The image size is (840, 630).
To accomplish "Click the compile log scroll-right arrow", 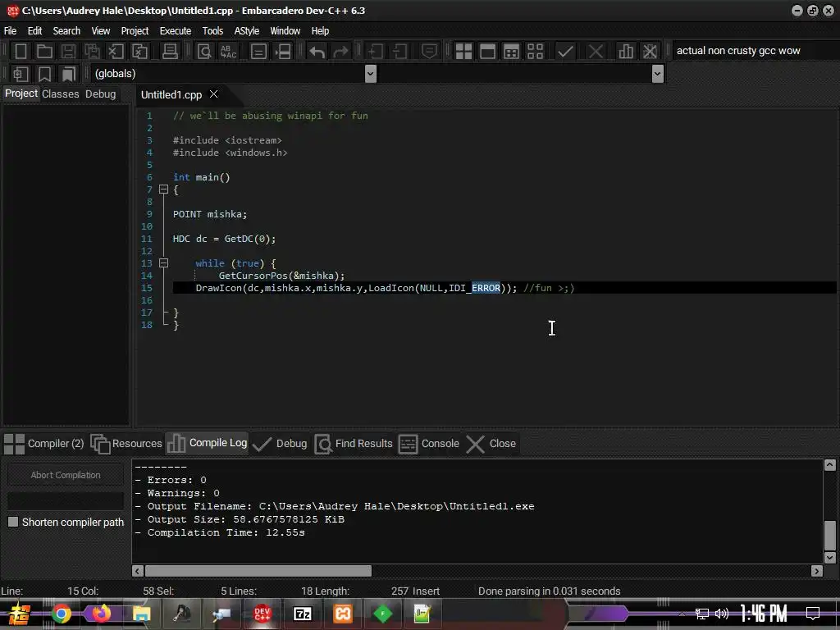I will click(816, 571).
